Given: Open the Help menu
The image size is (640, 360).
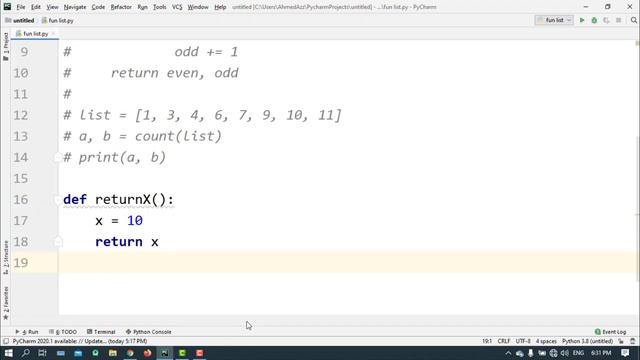Looking at the screenshot, I should coord(220,7).
